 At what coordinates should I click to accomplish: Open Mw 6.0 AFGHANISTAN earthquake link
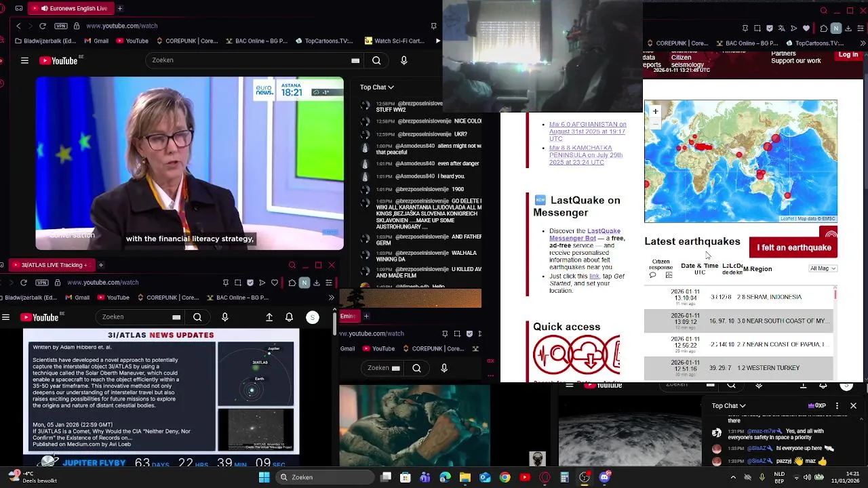click(x=587, y=131)
